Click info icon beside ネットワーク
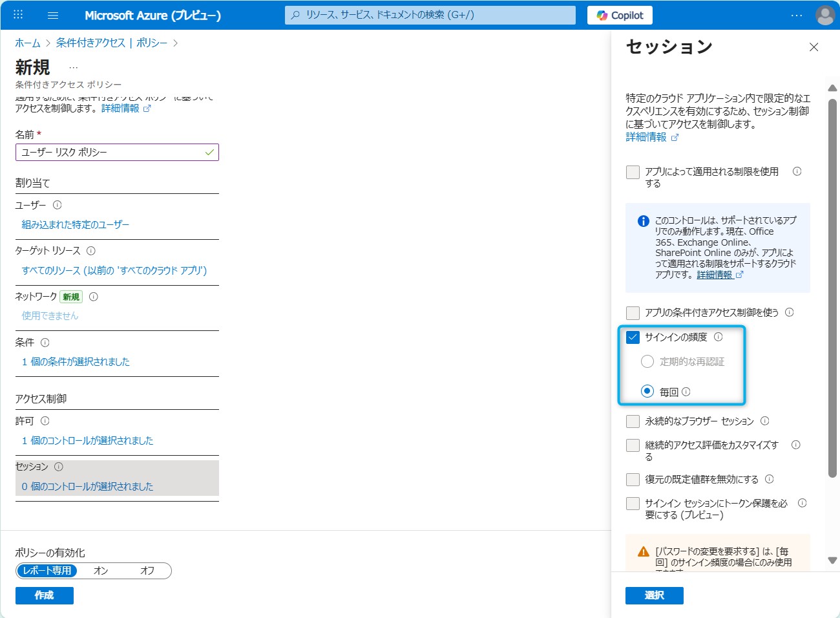 (x=94, y=297)
